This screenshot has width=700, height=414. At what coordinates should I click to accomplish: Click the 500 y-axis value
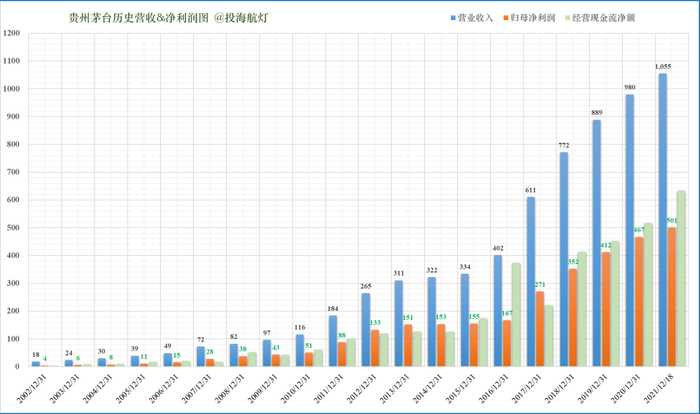click(13, 228)
